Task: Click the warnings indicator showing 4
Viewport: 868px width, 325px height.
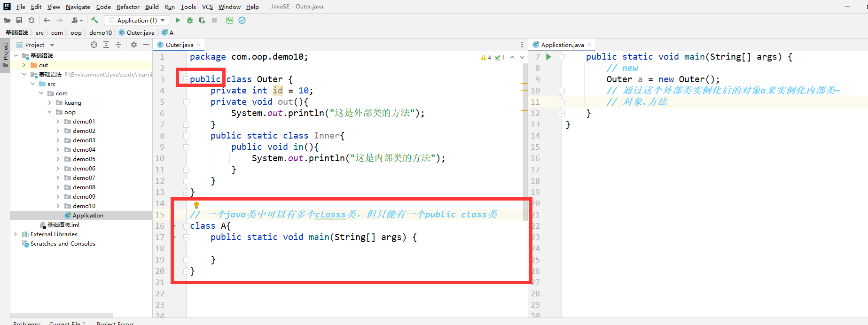Action: pyautogui.click(x=486, y=57)
